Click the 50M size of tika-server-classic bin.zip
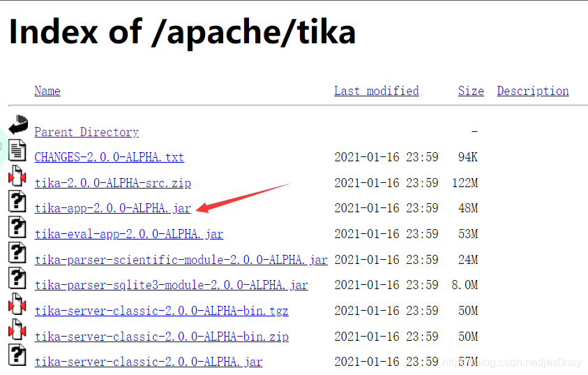The width and height of the screenshot is (588, 375). click(x=468, y=337)
